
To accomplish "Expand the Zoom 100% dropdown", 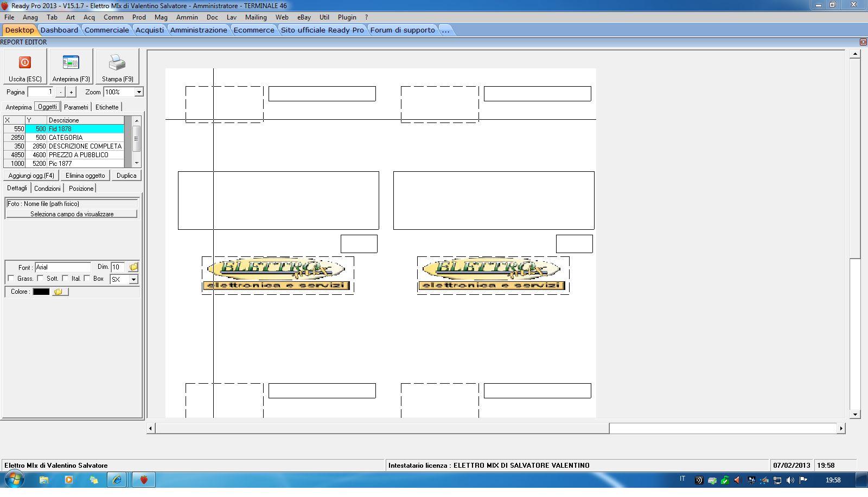I will click(x=139, y=92).
